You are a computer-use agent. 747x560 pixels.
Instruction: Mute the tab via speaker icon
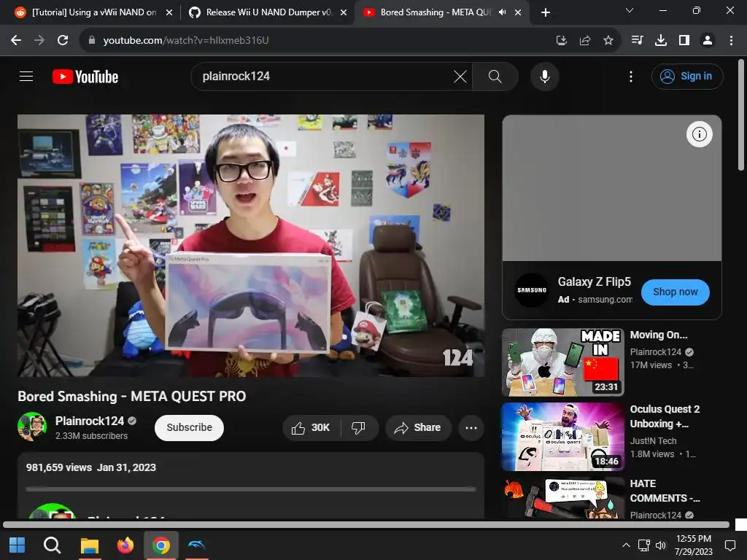(x=502, y=12)
